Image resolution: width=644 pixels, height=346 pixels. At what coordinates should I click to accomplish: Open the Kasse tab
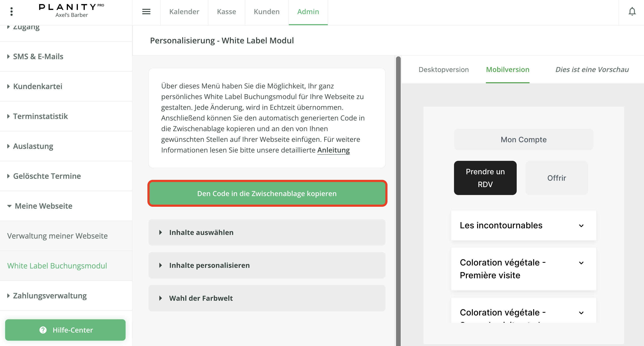point(226,12)
